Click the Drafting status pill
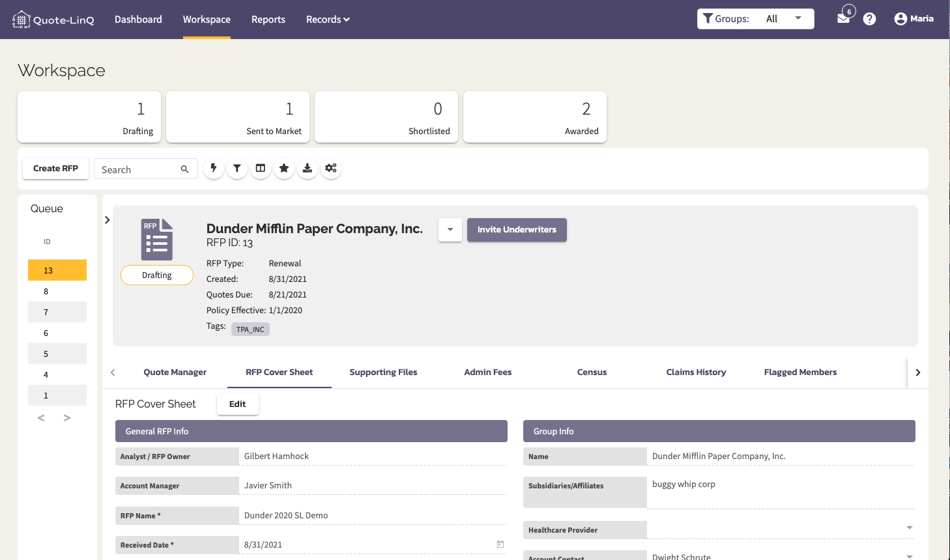950x560 pixels. pos(157,275)
